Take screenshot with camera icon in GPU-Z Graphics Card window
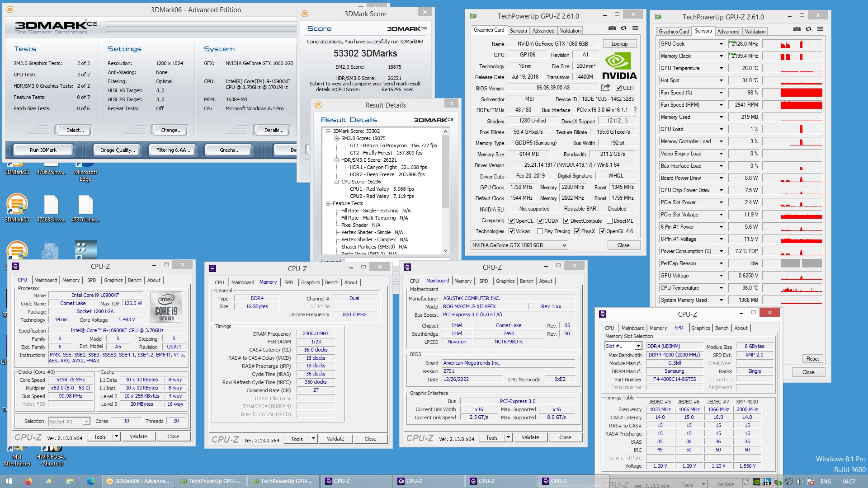868x488 pixels. pos(612,28)
